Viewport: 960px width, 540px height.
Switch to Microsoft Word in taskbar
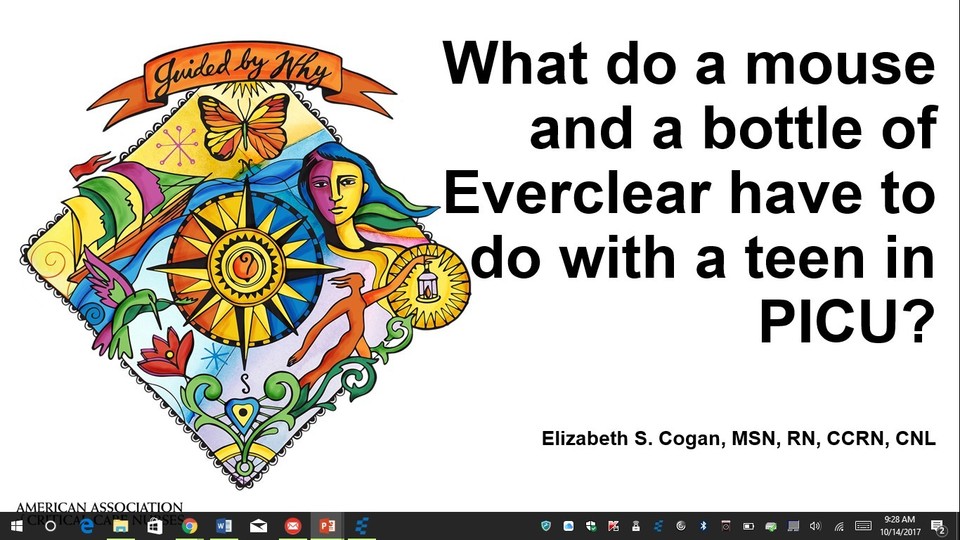(x=223, y=526)
